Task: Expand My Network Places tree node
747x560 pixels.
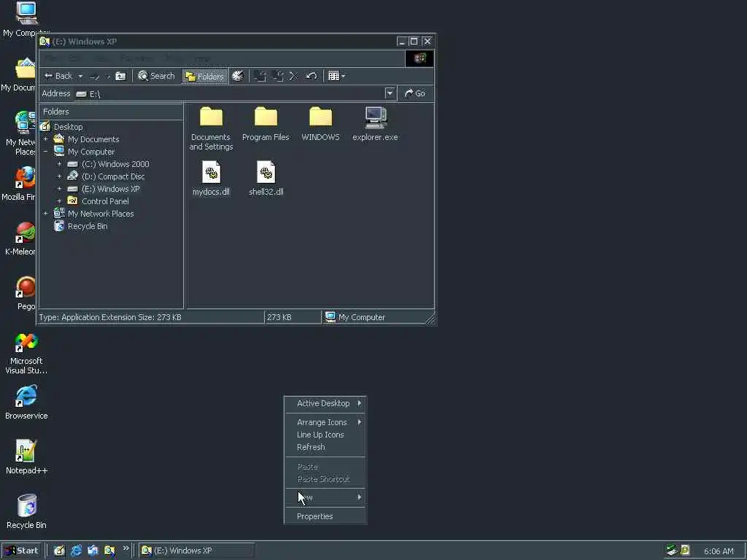Action: coord(46,214)
